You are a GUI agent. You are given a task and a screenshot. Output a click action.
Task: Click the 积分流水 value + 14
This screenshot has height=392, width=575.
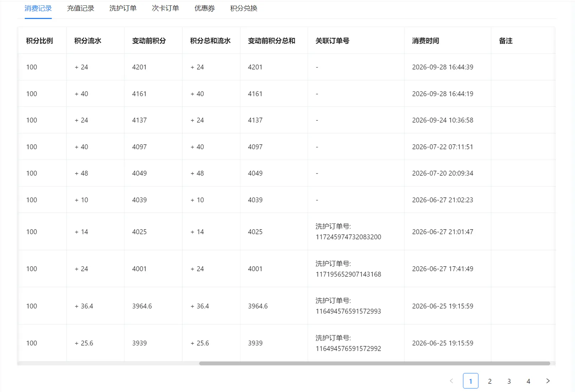[82, 232]
